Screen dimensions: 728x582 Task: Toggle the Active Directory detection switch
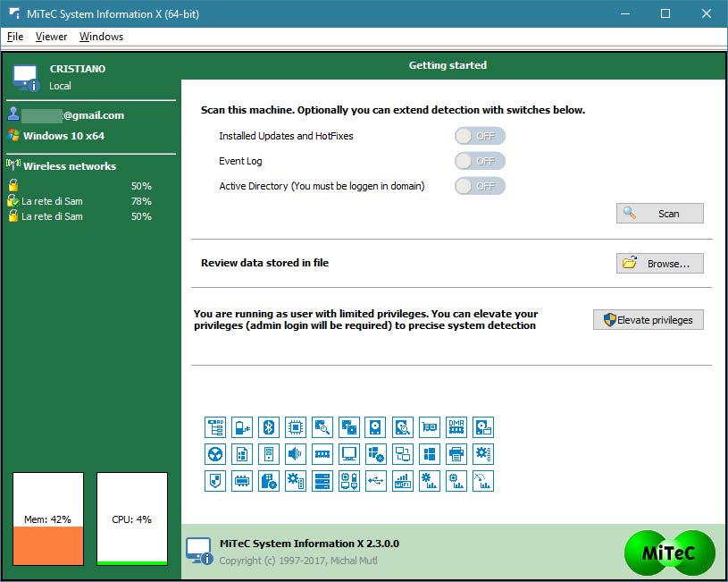(x=480, y=186)
